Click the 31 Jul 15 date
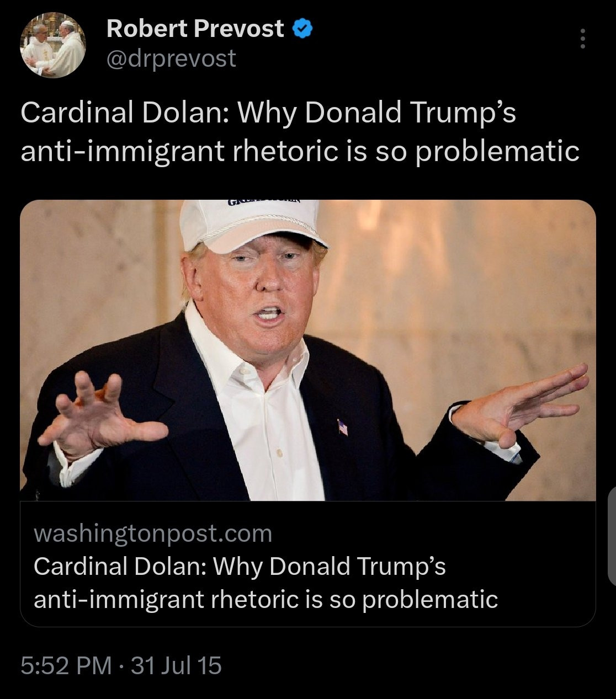Image resolution: width=616 pixels, height=699 pixels. [177, 665]
